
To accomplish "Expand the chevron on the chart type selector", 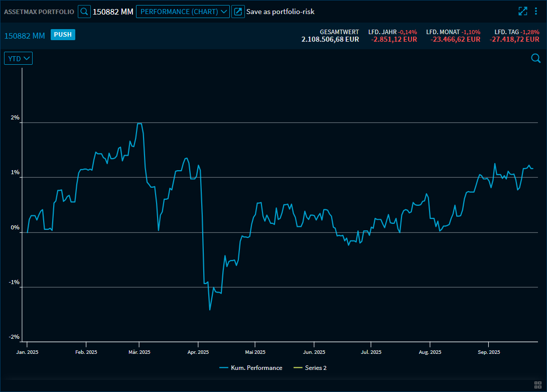I will coord(224,11).
